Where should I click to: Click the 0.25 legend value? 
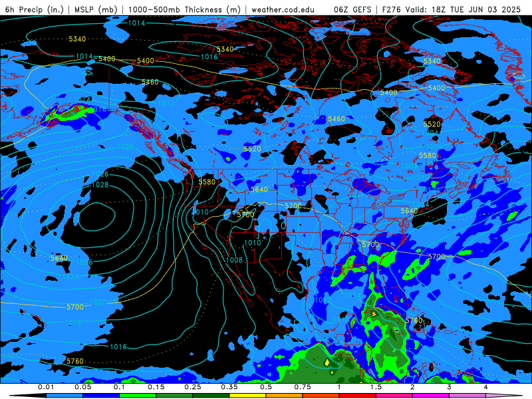point(193,387)
